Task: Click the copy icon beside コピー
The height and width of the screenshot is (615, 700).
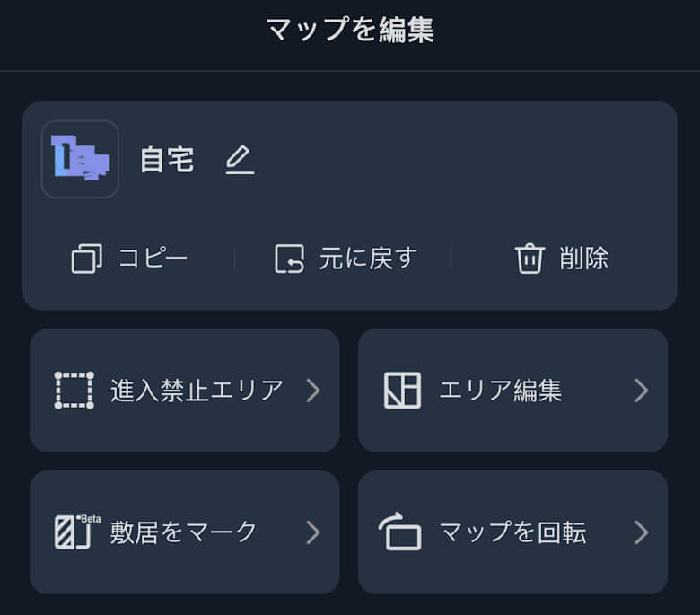Action: 86,259
